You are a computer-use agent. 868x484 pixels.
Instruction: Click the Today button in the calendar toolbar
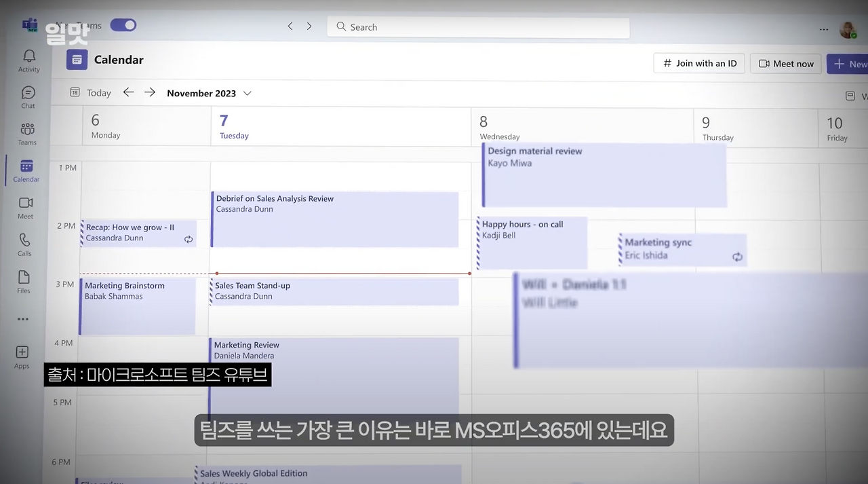click(x=98, y=93)
